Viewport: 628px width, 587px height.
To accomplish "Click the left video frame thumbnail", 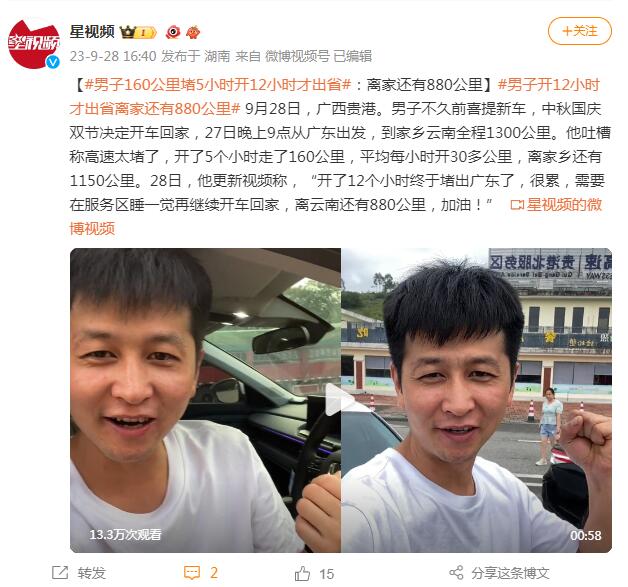I will (x=205, y=400).
